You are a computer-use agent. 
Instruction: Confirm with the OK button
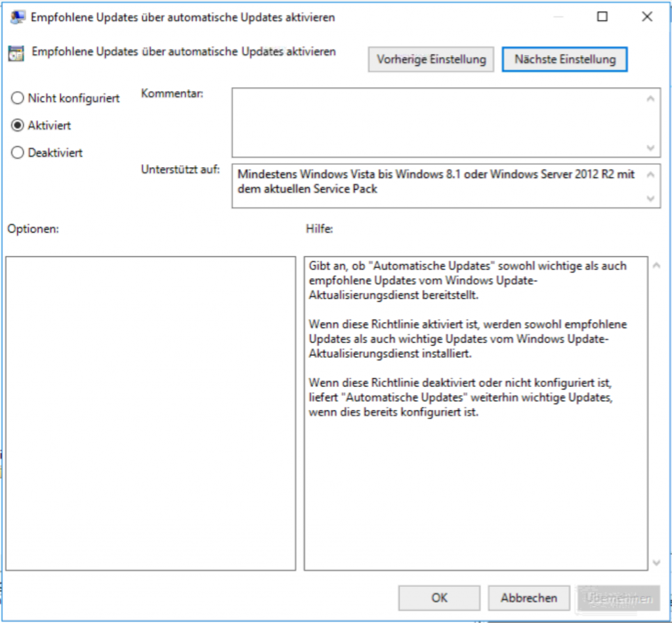[x=439, y=597]
